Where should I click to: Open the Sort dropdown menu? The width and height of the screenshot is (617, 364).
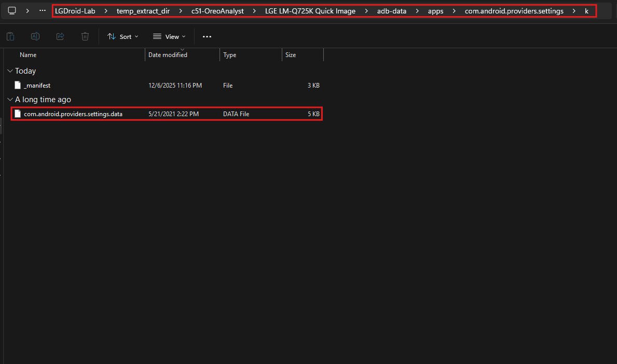[x=123, y=36]
